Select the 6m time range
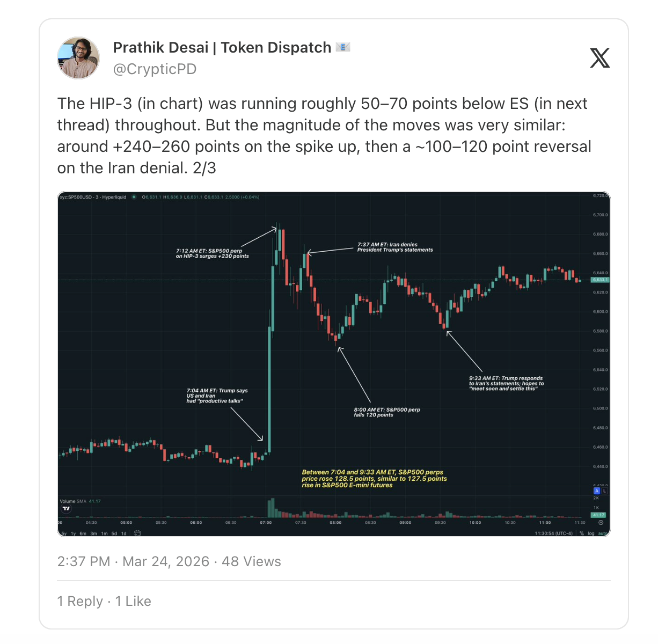 click(x=83, y=533)
